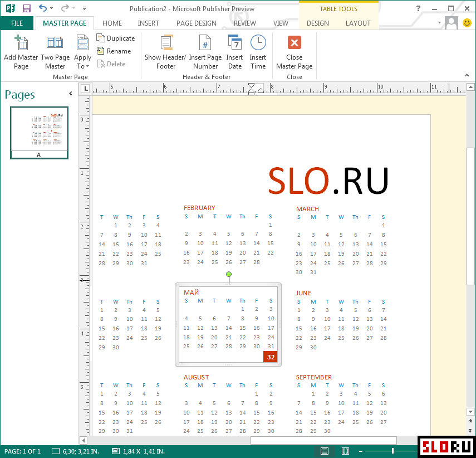Screen dimensions: 476x458
Task: Click the SLO.RU title text
Action: (328, 181)
